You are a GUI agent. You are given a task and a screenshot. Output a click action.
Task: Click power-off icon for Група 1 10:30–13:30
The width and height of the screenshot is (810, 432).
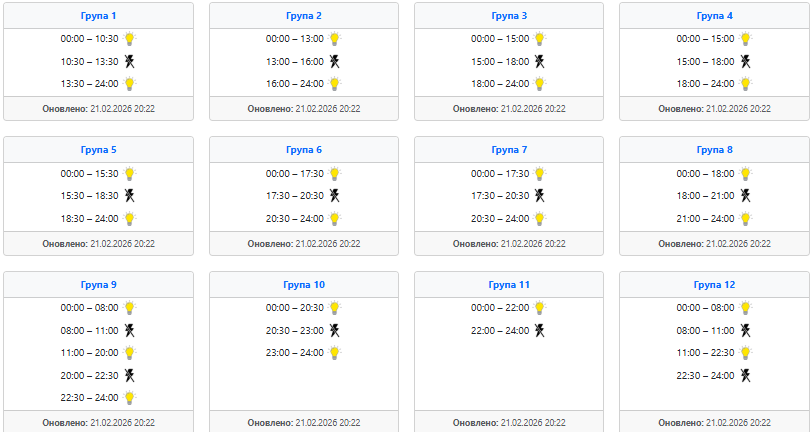point(129,61)
